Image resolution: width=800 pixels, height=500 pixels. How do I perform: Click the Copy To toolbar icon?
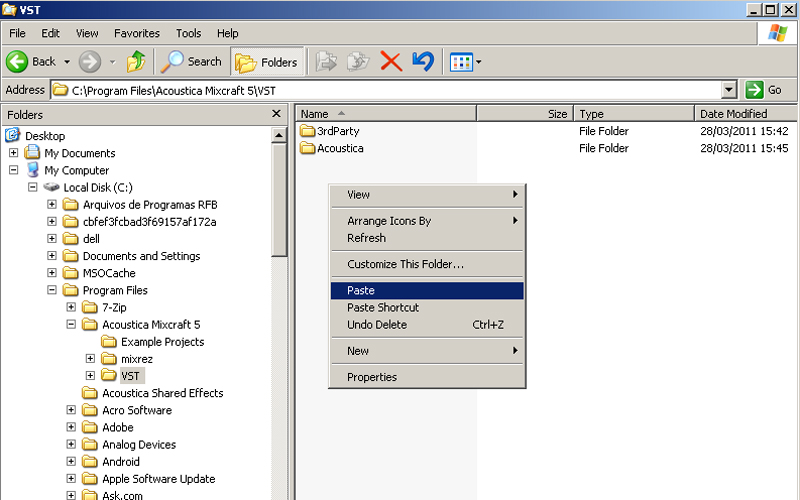358,62
